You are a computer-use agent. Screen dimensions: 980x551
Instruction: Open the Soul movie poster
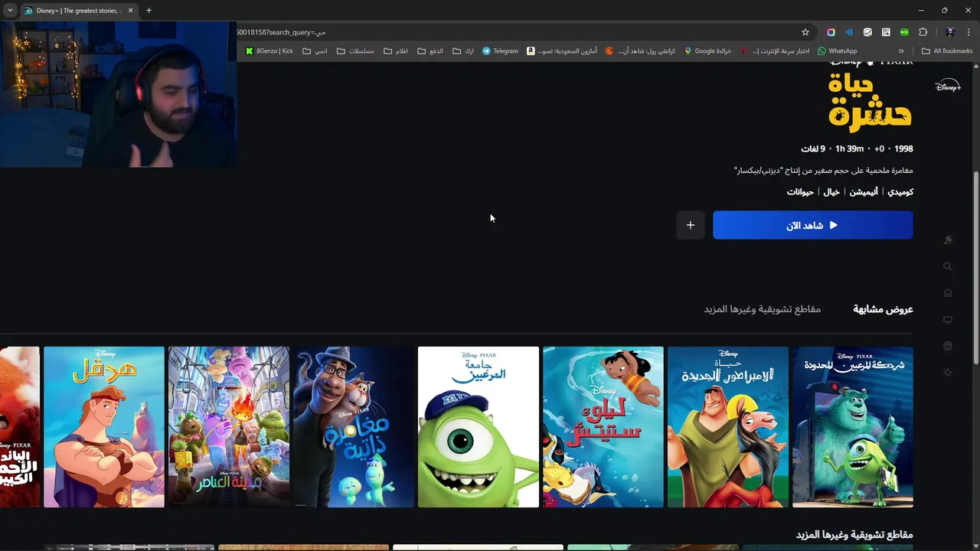[x=354, y=427]
